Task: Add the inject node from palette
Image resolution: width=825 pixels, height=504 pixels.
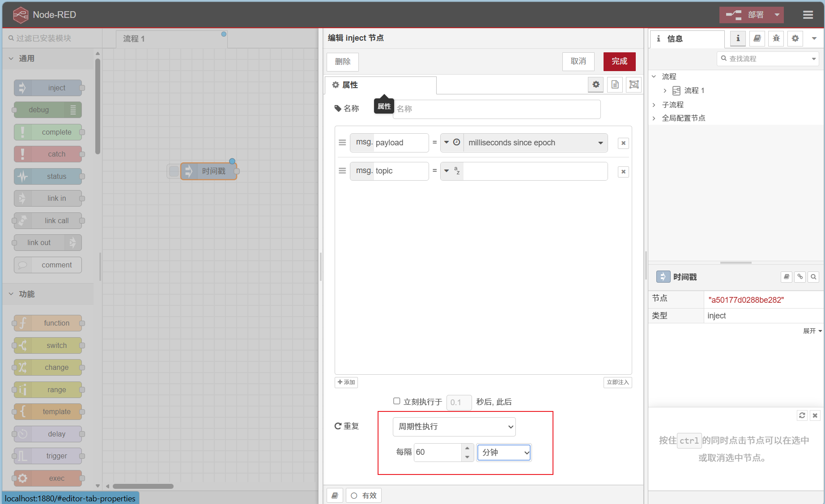Action: click(48, 88)
